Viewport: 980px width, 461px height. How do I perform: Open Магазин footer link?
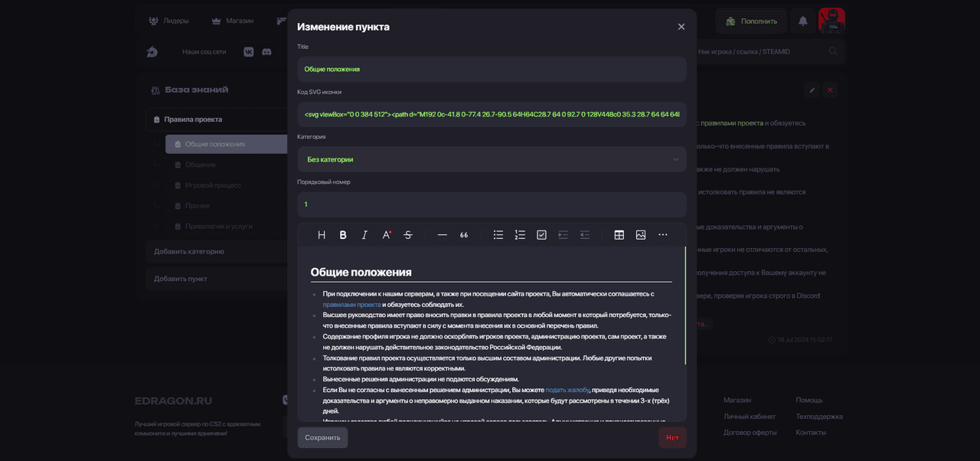click(x=737, y=401)
